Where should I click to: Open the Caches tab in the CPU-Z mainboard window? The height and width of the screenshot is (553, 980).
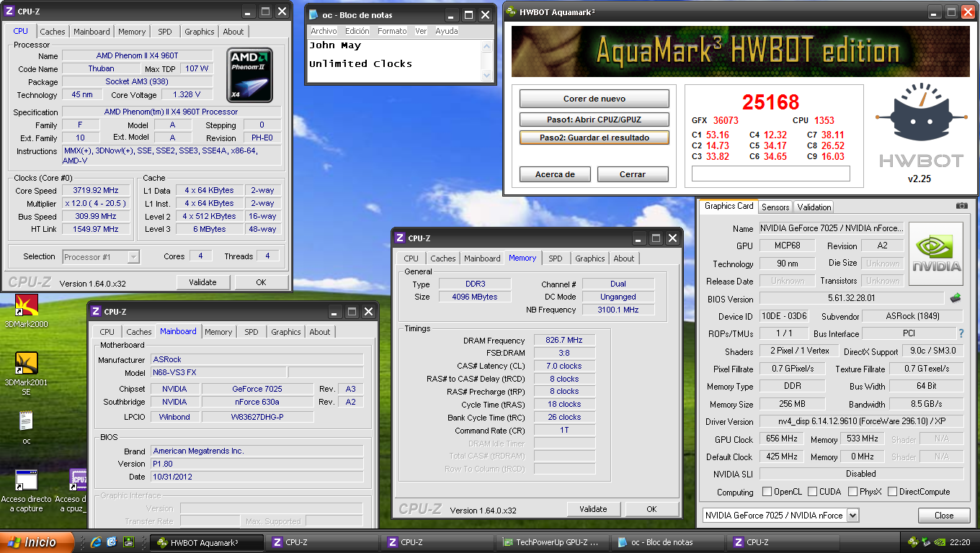139,332
